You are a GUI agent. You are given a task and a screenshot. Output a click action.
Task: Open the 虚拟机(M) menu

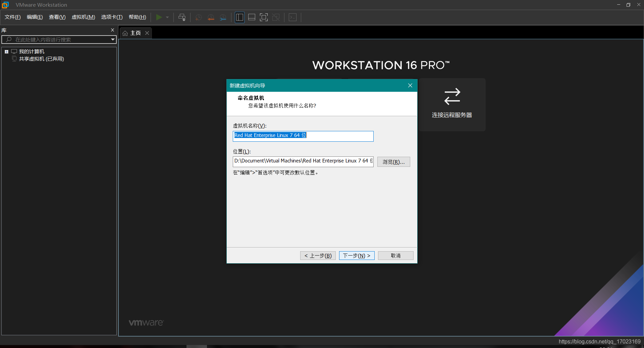tap(83, 17)
